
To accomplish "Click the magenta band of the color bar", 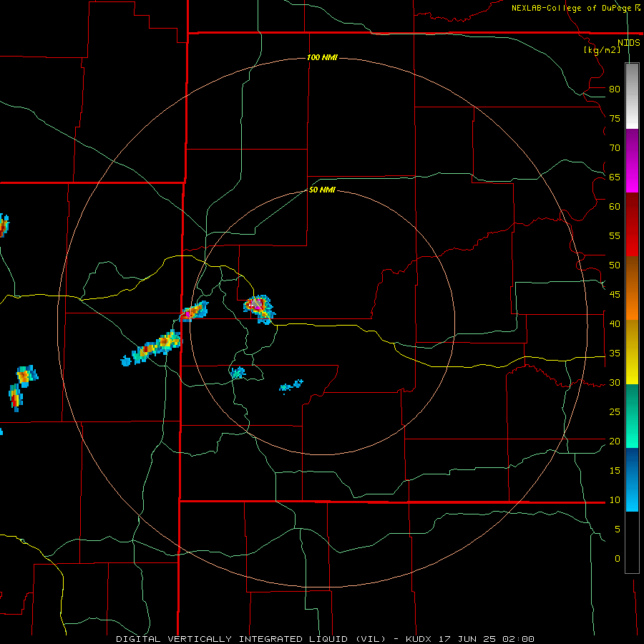I will [632, 161].
